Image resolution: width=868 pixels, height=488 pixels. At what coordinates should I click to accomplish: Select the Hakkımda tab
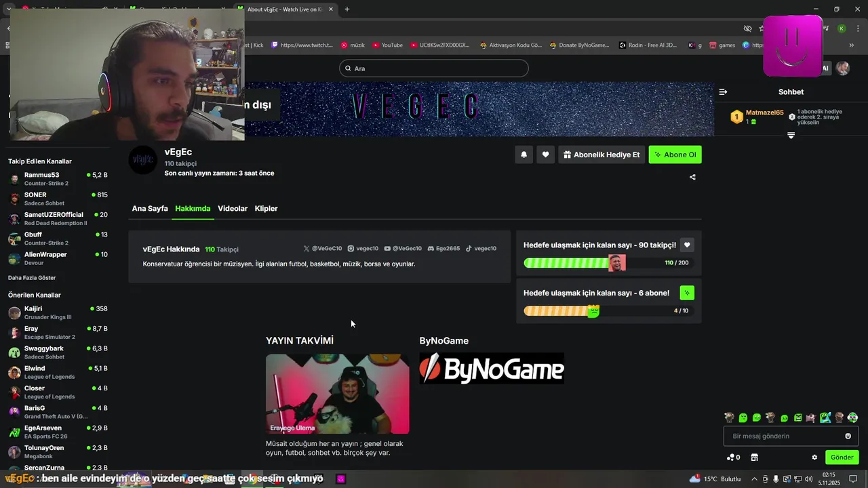(193, 209)
